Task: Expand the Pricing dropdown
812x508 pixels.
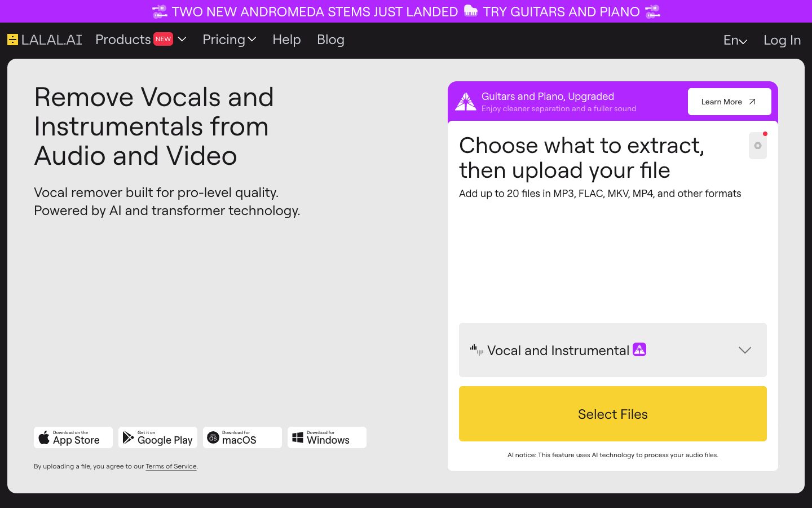Action: coord(230,40)
